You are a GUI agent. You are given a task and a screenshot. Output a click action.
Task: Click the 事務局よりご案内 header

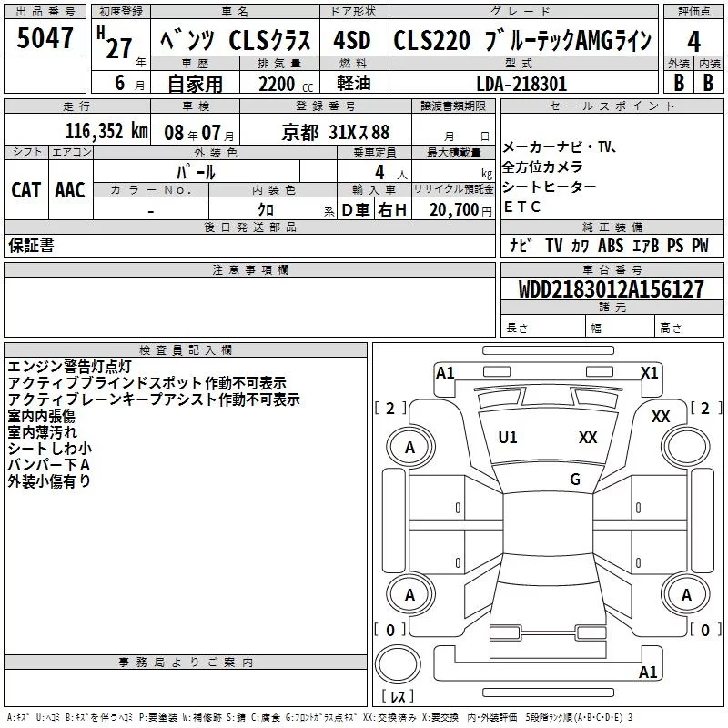(x=186, y=662)
